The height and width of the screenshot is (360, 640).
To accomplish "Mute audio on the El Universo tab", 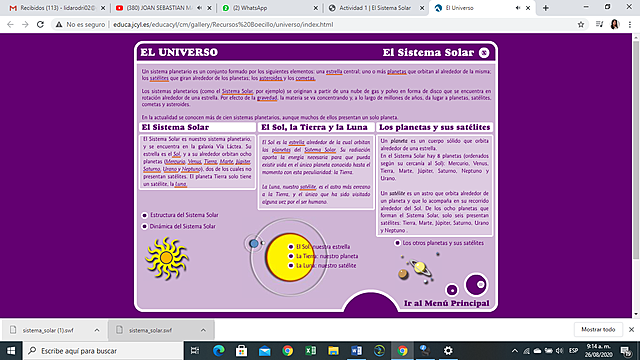I will click(x=518, y=8).
